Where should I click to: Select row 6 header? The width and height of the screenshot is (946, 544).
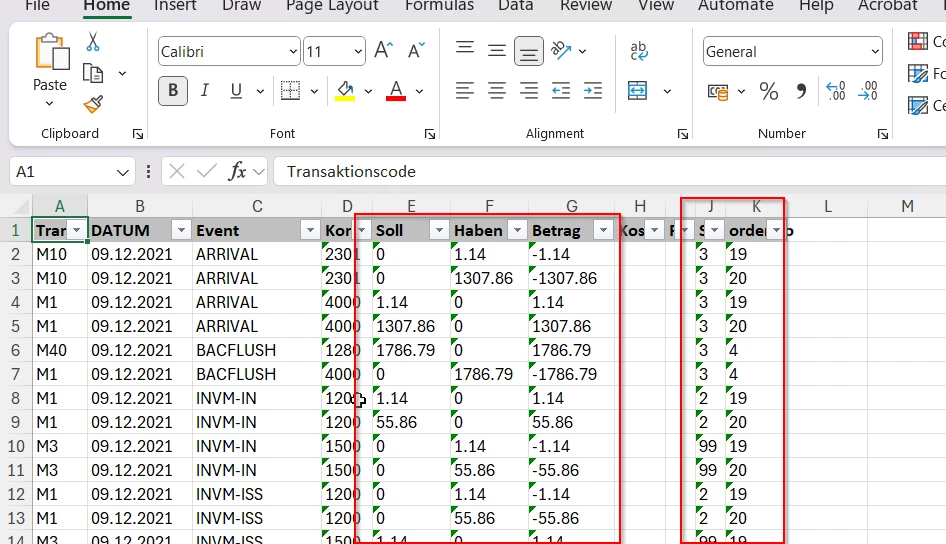click(x=16, y=350)
